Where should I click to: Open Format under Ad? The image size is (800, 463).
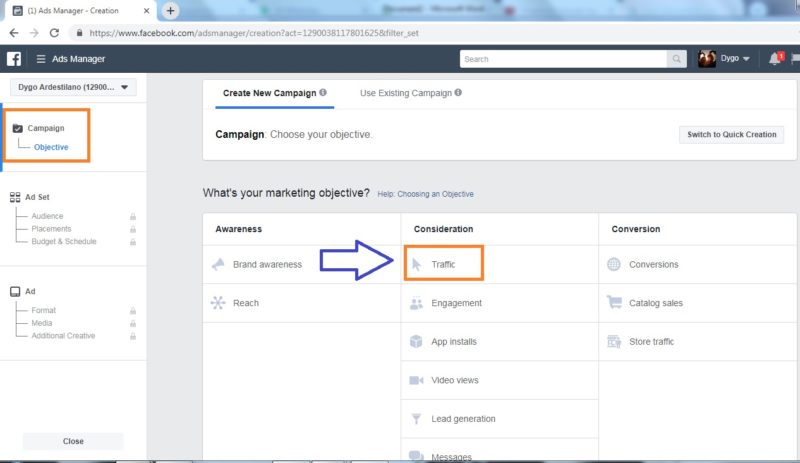[43, 310]
